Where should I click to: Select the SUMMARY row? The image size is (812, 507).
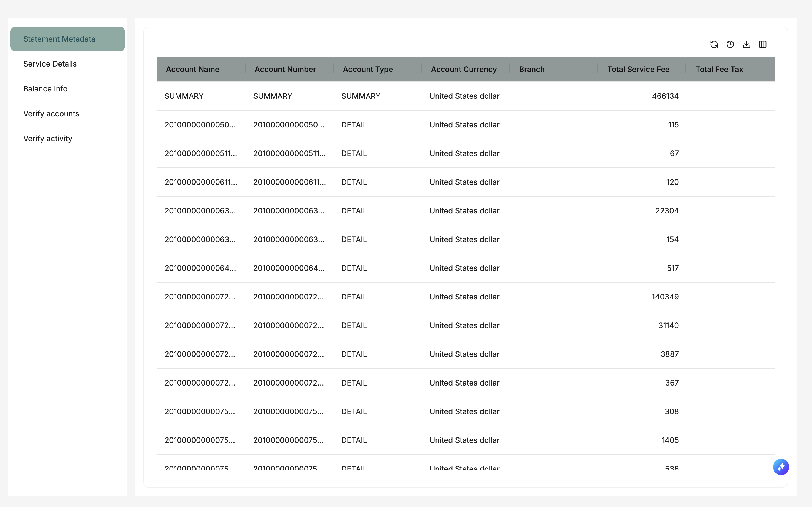point(465,96)
